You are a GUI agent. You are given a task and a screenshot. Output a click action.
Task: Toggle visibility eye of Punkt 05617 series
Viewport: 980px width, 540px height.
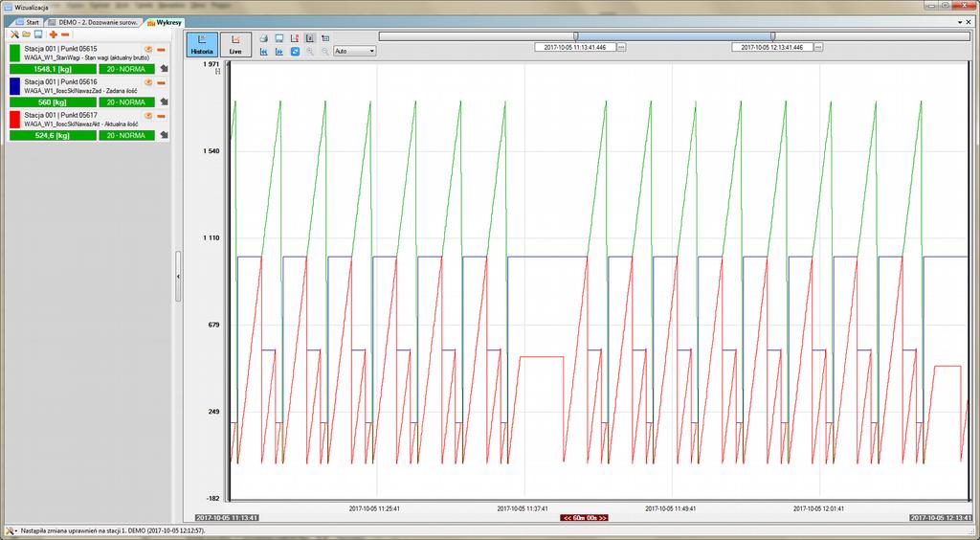148,115
